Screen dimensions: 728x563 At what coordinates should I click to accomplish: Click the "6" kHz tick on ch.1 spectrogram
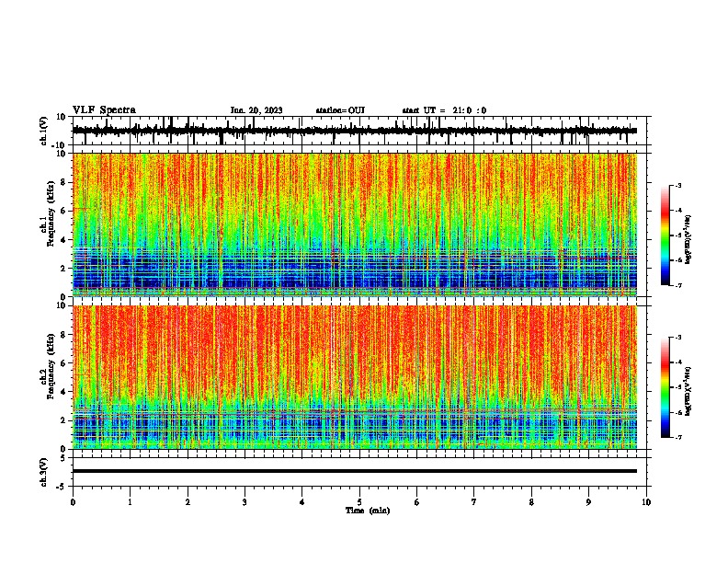[x=64, y=211]
